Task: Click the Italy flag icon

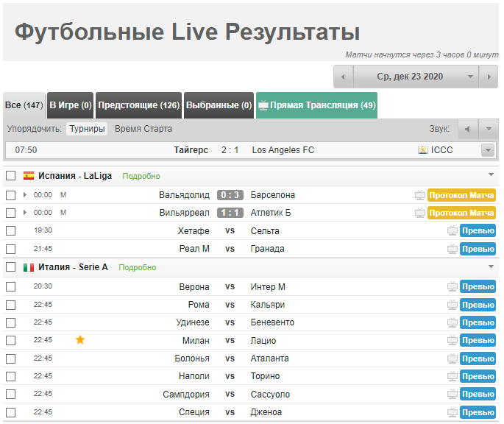Action: click(29, 267)
